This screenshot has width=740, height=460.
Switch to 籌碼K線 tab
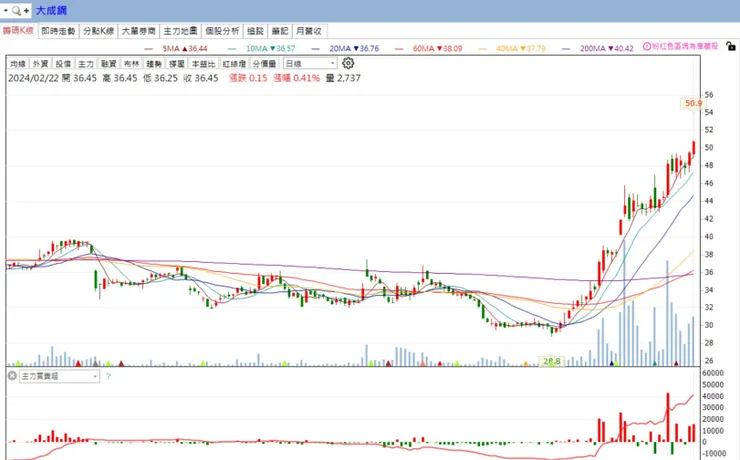(18, 31)
